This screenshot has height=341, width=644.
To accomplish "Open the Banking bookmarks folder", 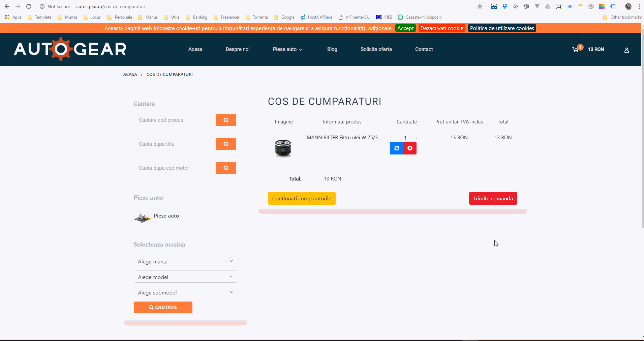I will pyautogui.click(x=196, y=17).
